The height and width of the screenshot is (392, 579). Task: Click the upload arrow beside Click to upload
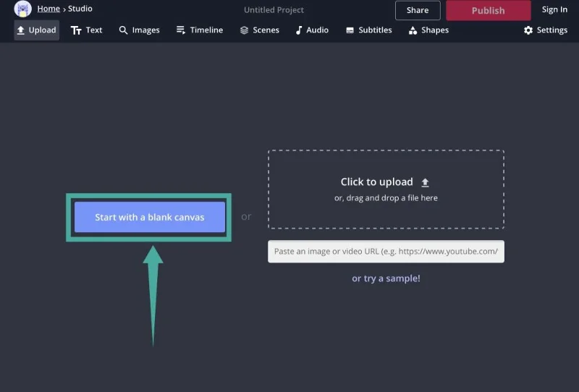click(x=425, y=182)
